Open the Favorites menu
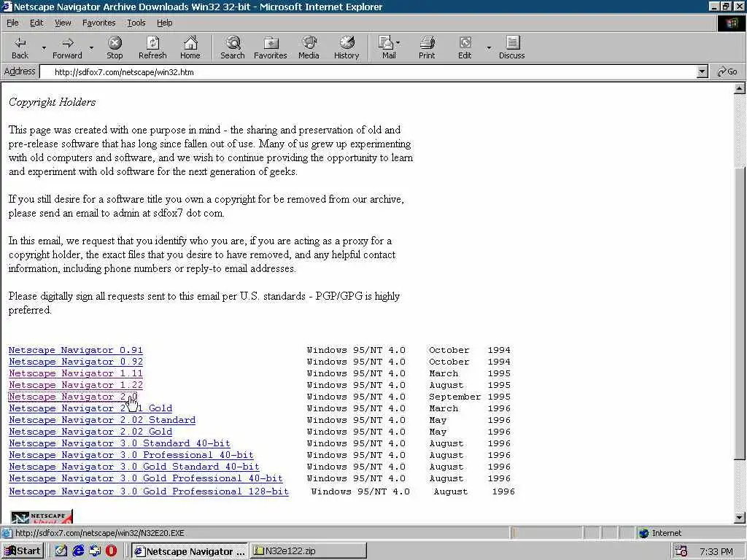This screenshot has width=747, height=560. pyautogui.click(x=98, y=23)
